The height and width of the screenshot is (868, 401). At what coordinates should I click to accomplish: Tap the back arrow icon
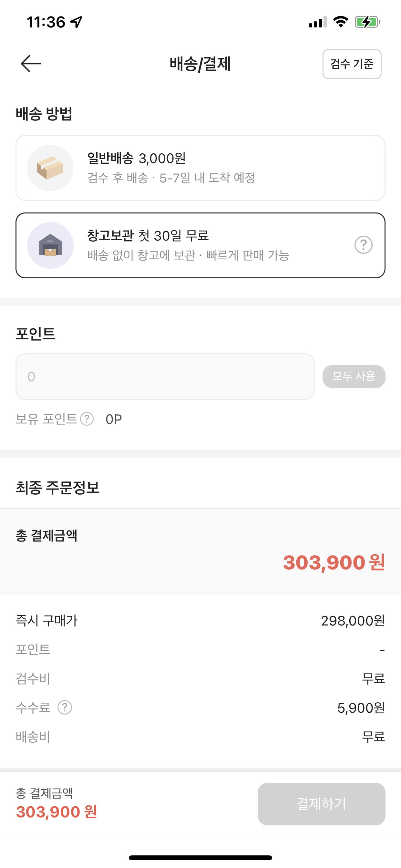tap(31, 64)
